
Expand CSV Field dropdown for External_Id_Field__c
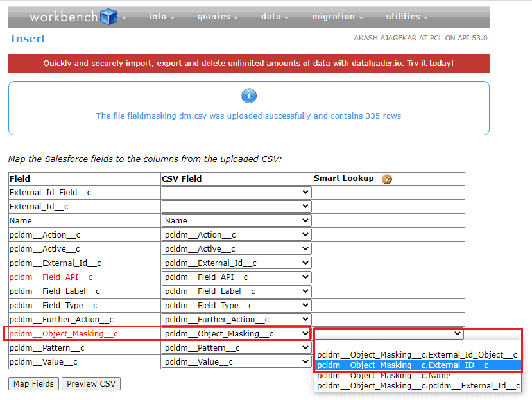[x=236, y=193]
